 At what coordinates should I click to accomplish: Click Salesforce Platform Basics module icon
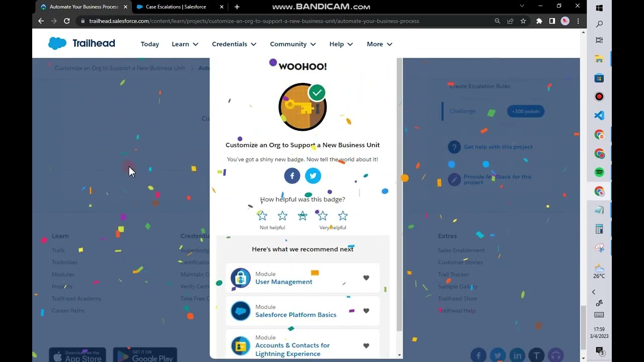coord(240,311)
